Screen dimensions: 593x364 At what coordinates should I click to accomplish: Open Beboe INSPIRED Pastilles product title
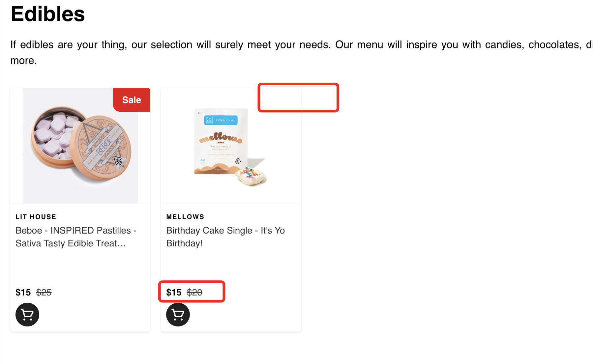(x=76, y=237)
